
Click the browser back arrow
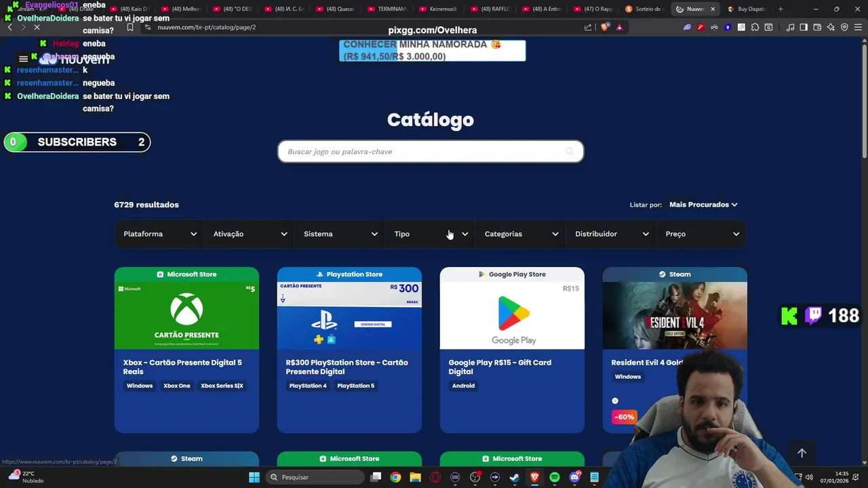9,27
